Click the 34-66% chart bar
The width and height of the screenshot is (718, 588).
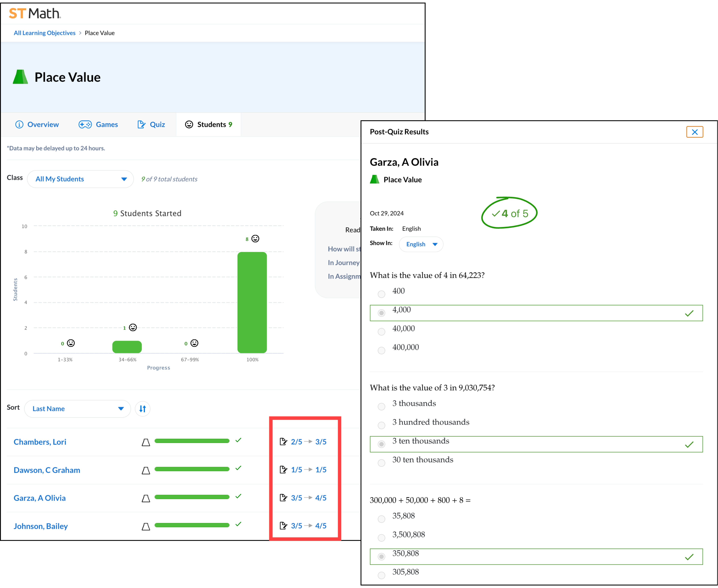click(x=127, y=347)
